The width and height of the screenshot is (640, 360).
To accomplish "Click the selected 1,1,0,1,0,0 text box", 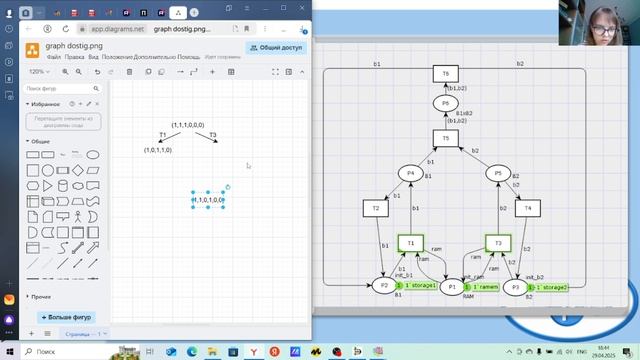I will click(x=208, y=200).
